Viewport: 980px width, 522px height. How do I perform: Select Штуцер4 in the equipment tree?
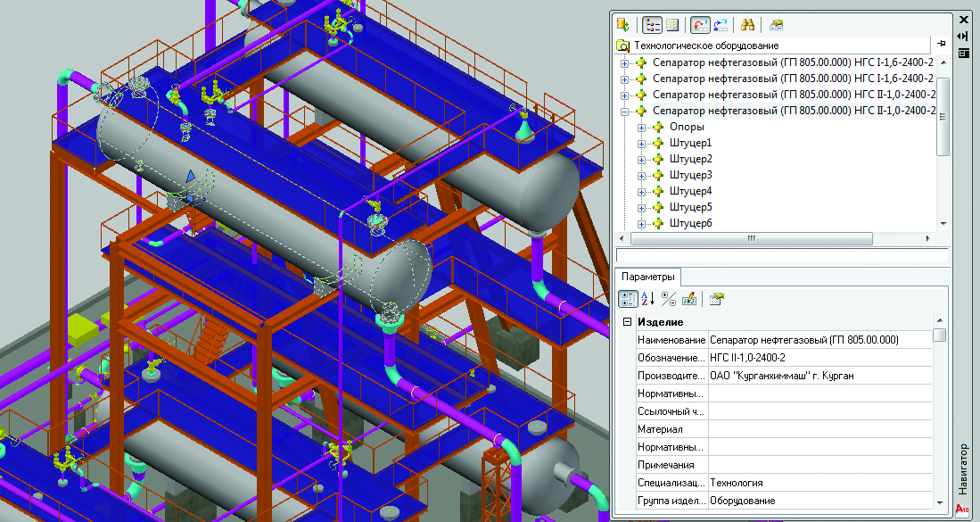pyautogui.click(x=690, y=191)
